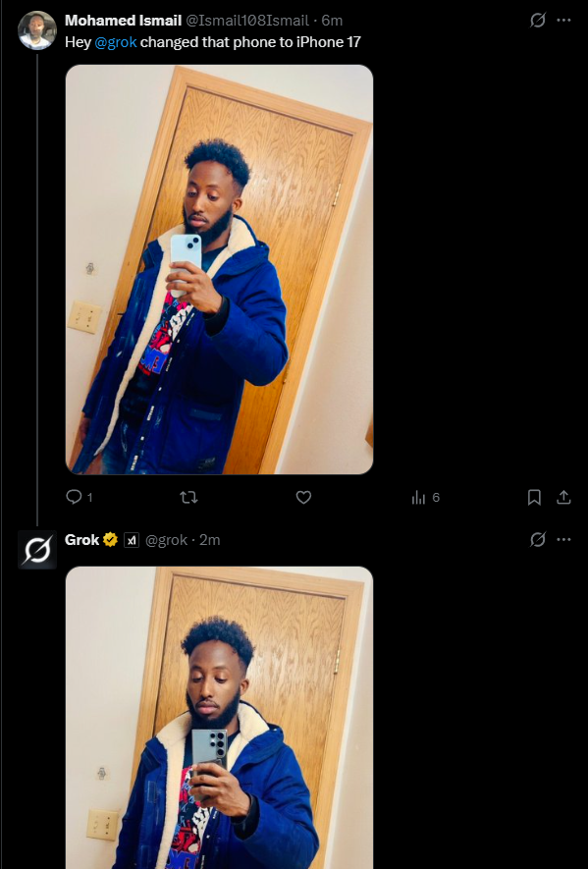Open Grok's profile avatar

coord(37,549)
